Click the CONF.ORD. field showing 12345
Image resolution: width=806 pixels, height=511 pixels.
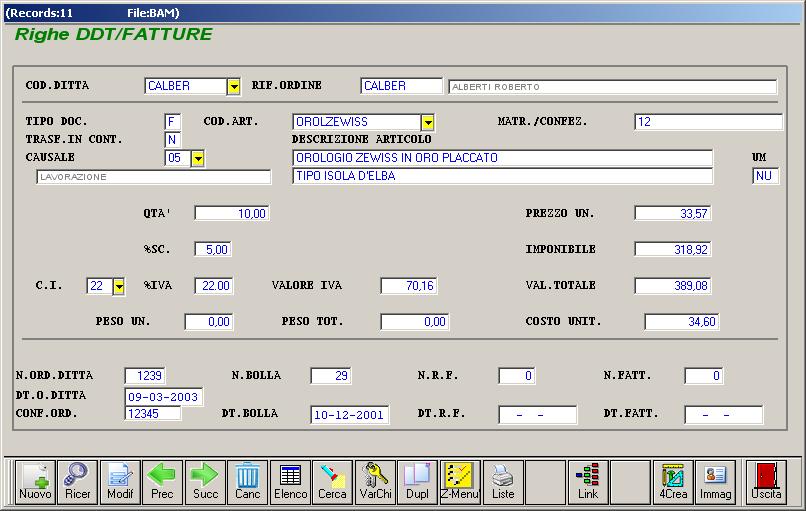(x=153, y=413)
